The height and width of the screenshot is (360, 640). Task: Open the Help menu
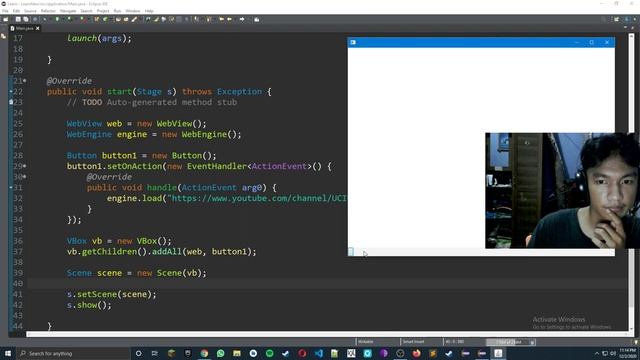149,11
